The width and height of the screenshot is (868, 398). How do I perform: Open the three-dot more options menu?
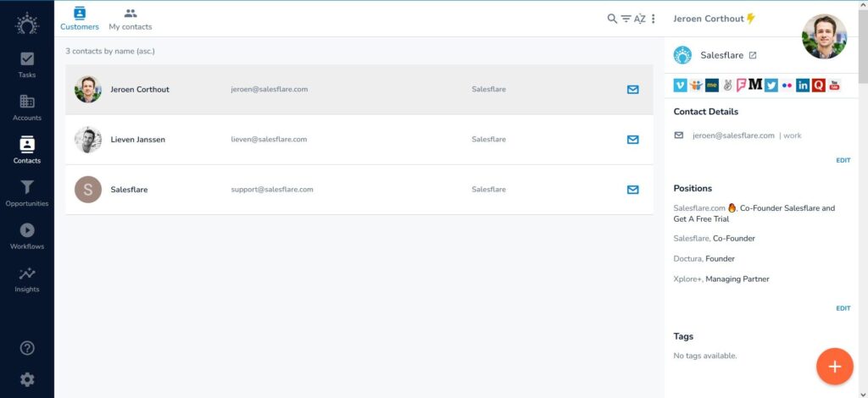pyautogui.click(x=654, y=19)
